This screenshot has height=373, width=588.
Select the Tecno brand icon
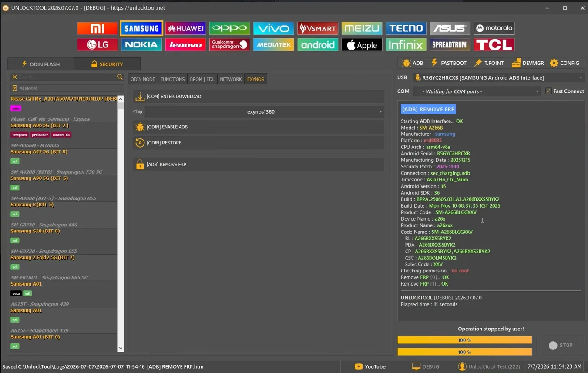[406, 28]
